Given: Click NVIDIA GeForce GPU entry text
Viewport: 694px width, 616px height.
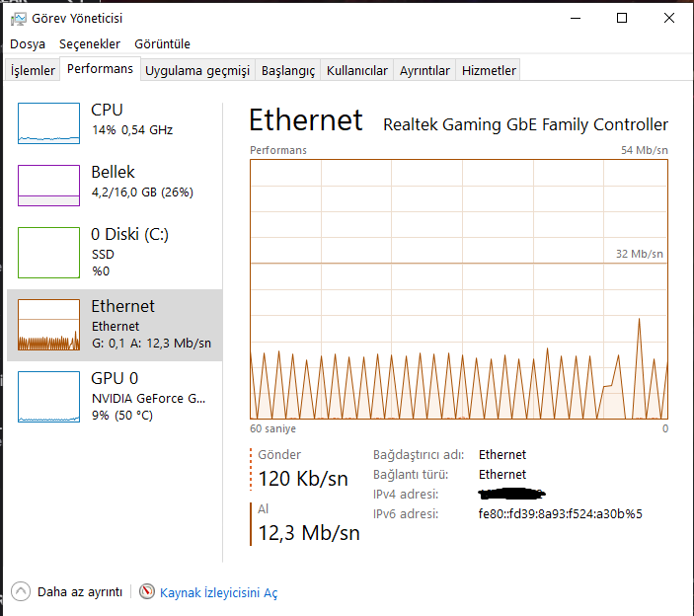Looking at the screenshot, I should tap(149, 398).
